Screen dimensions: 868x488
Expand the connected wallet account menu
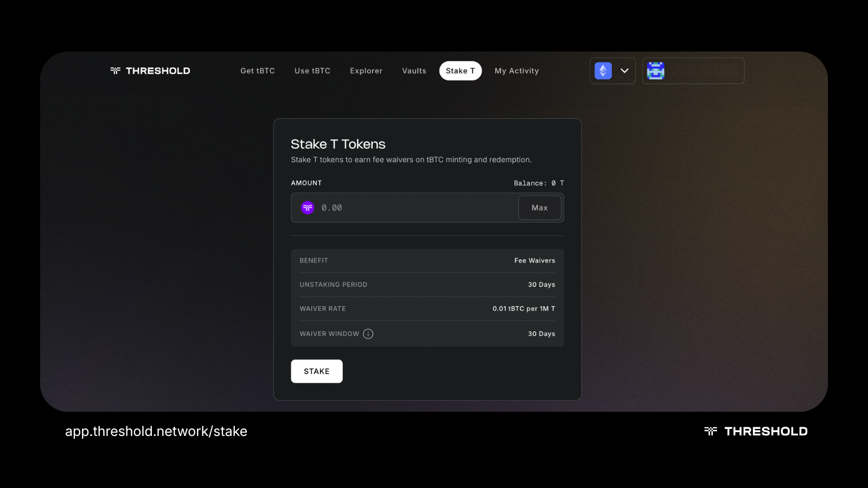click(x=693, y=70)
